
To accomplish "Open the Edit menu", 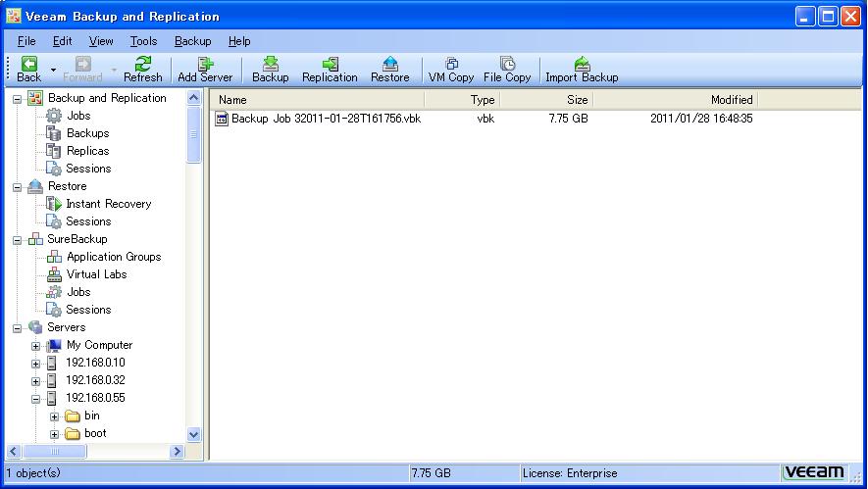I will click(62, 41).
